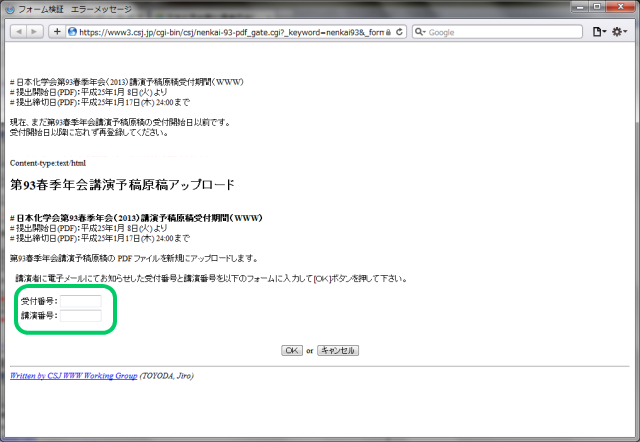Viewport: 640px width, 442px height.
Task: Click into the URL address field
Action: [230, 32]
